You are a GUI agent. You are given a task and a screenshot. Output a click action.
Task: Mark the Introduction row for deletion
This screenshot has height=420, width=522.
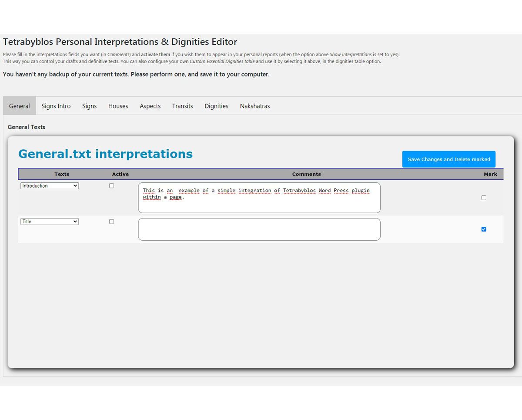click(484, 198)
